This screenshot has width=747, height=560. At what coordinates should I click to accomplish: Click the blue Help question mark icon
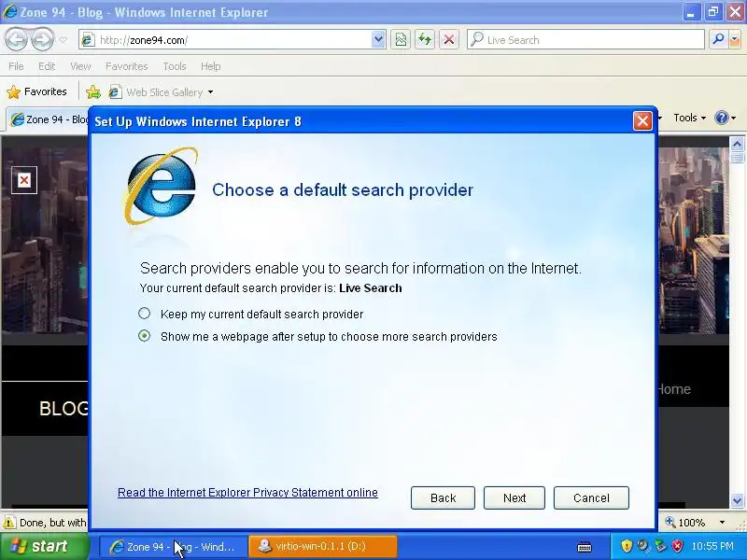722,118
